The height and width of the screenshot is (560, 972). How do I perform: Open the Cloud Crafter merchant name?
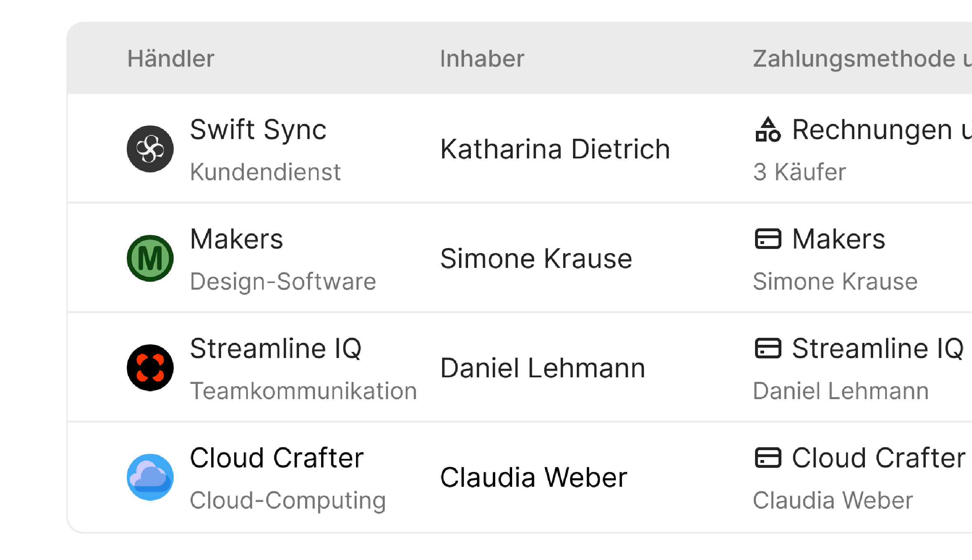277,458
